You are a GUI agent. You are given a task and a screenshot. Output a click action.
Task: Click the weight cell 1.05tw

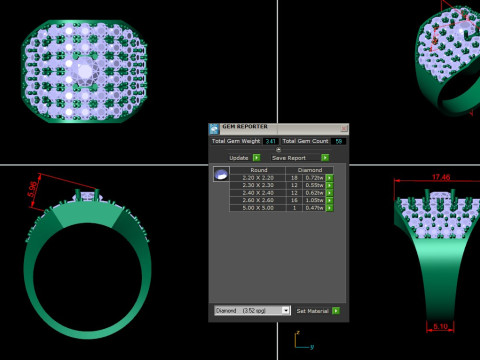(x=314, y=200)
